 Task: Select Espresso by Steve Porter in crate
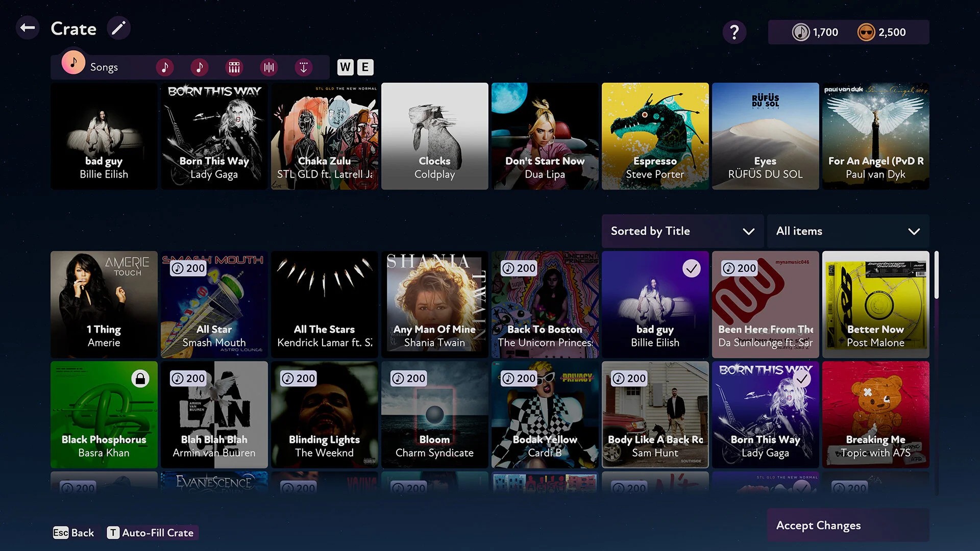click(655, 136)
